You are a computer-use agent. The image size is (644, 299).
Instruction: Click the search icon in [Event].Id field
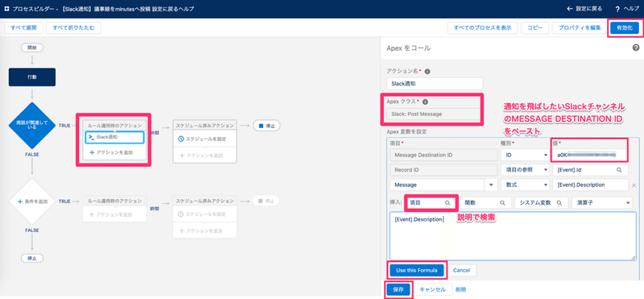click(619, 169)
